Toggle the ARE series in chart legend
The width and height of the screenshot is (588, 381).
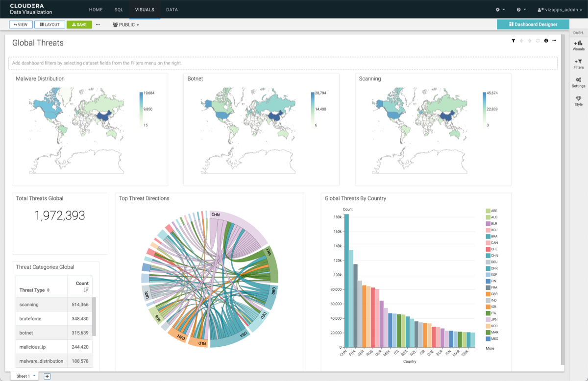pyautogui.click(x=488, y=211)
